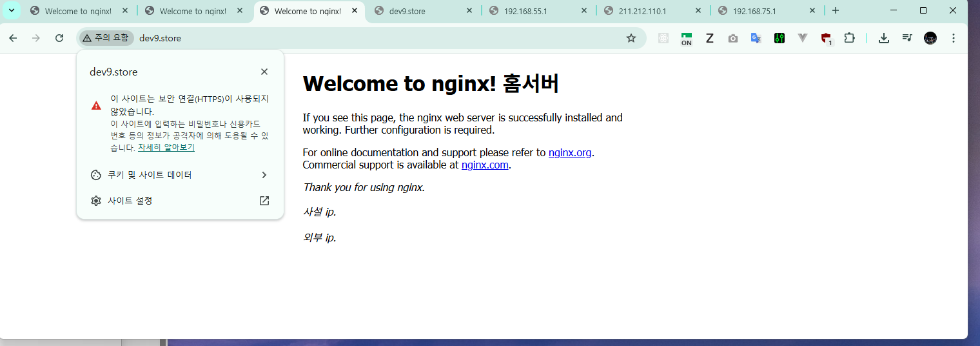Viewport: 980px width, 346px height.
Task: Reload the dev9.store page
Action: tap(59, 38)
